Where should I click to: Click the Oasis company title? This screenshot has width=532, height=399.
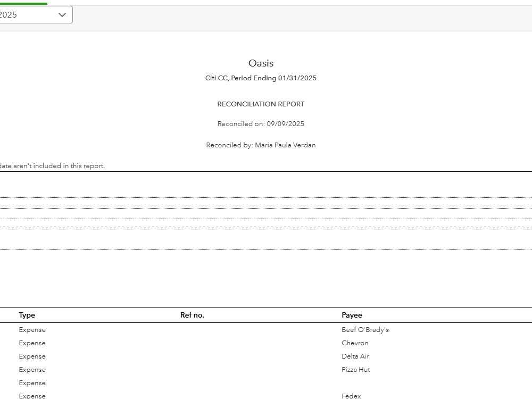tap(261, 63)
